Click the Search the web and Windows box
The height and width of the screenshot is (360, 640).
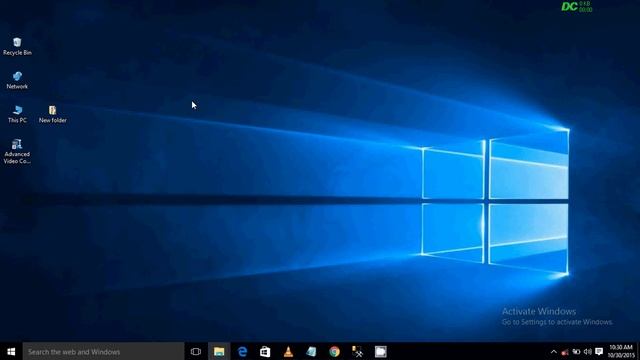(103, 351)
